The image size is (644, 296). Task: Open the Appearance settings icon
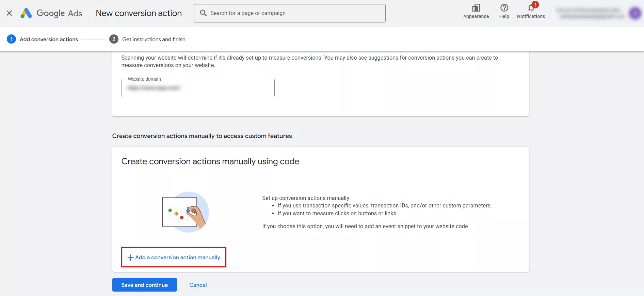click(x=476, y=8)
